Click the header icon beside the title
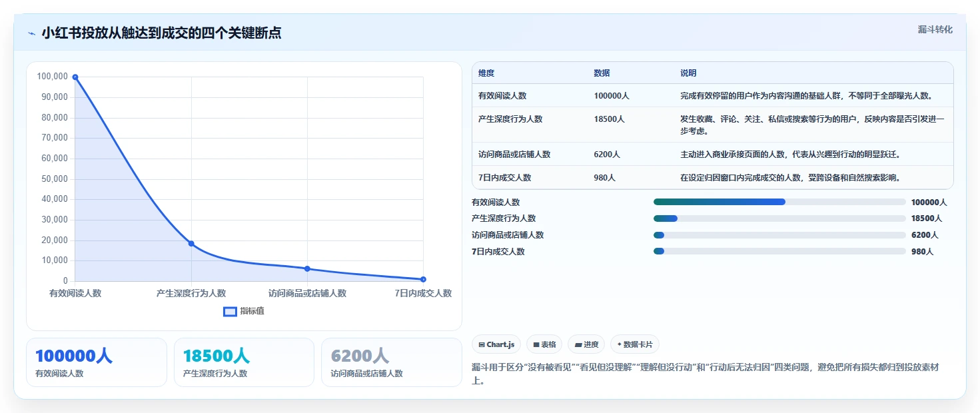This screenshot has height=413, width=980. [32, 33]
